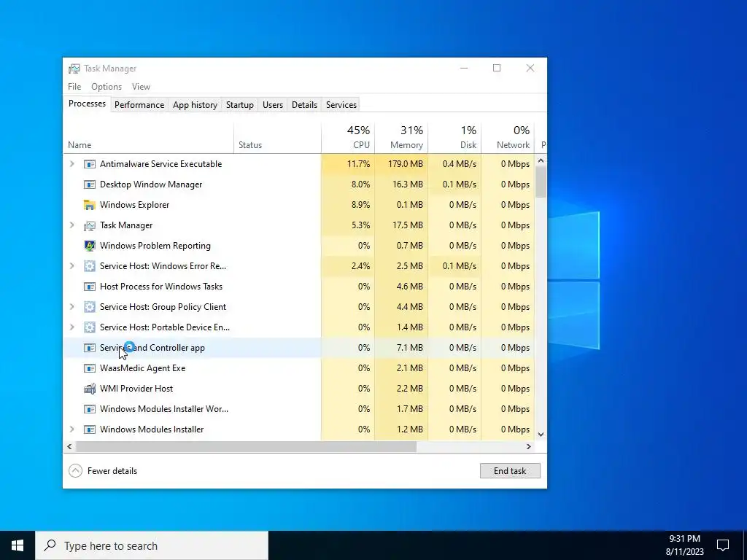747x560 pixels.
Task: Expand the Windows Modules Installer group
Action: (x=72, y=429)
